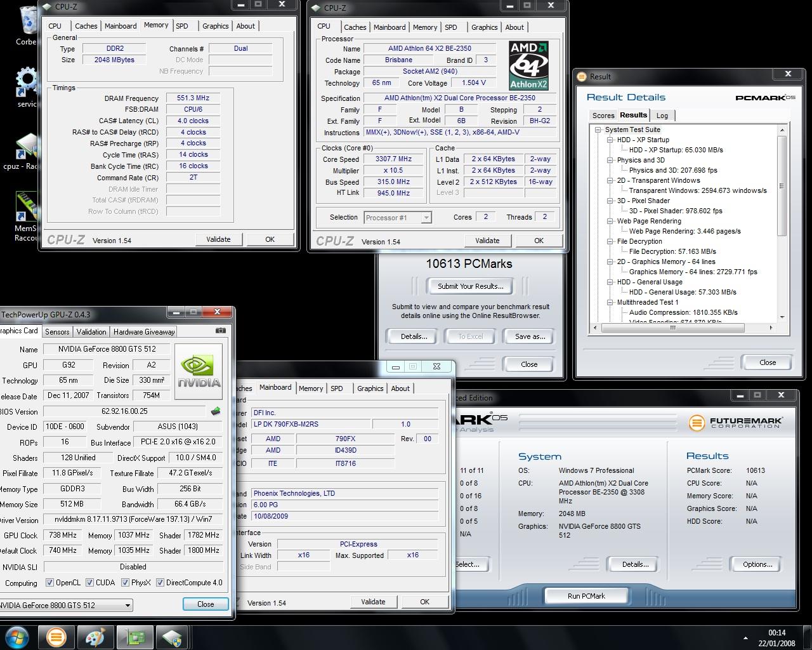This screenshot has height=650, width=812.
Task: Toggle the DirectCompute 4.0 checkbox
Action: 160,582
